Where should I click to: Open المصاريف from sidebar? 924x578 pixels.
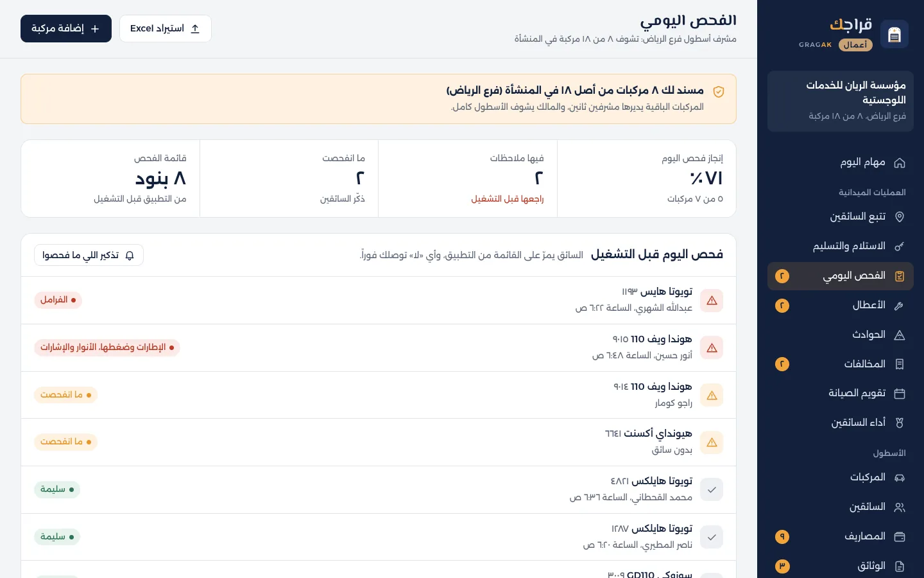[841, 537]
